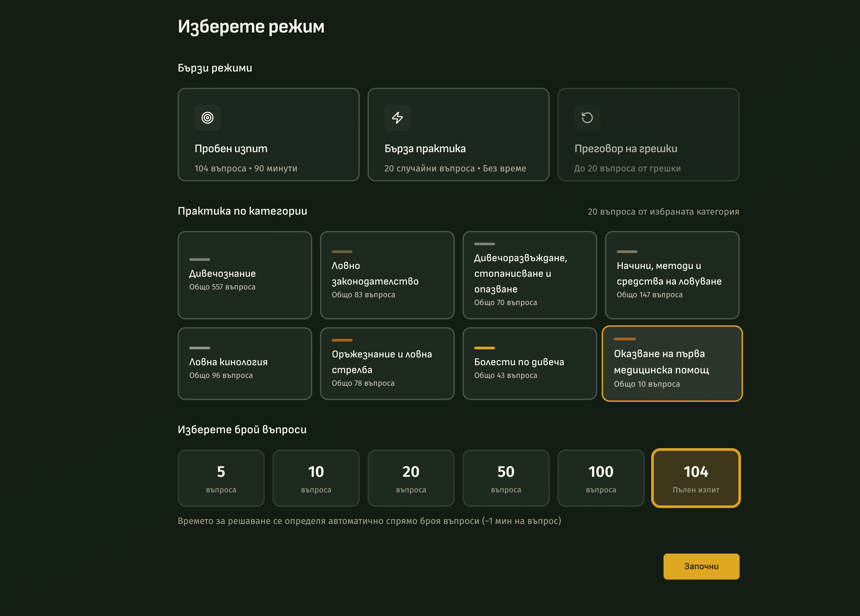Choose Оръжезнание и ловна стрелба practice
Screen dimensions: 860x616
point(387,364)
